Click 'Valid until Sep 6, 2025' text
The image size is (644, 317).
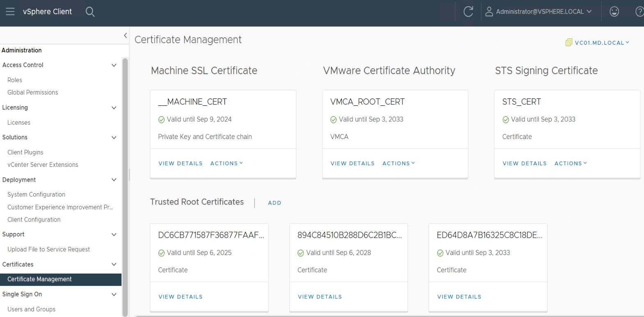pos(199,253)
